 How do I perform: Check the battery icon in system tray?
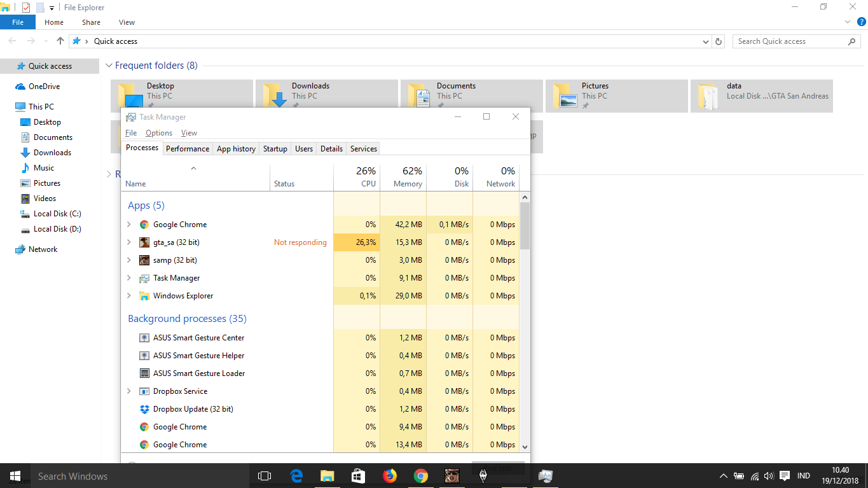coord(739,476)
